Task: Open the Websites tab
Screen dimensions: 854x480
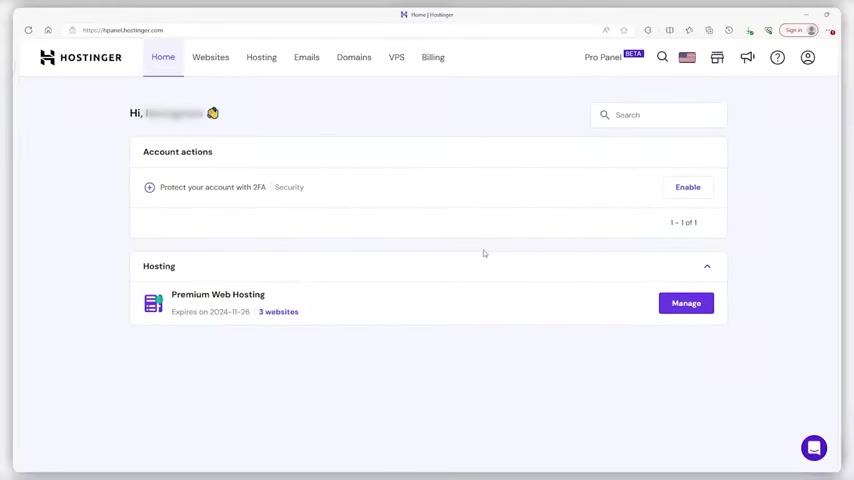Action: click(x=211, y=57)
